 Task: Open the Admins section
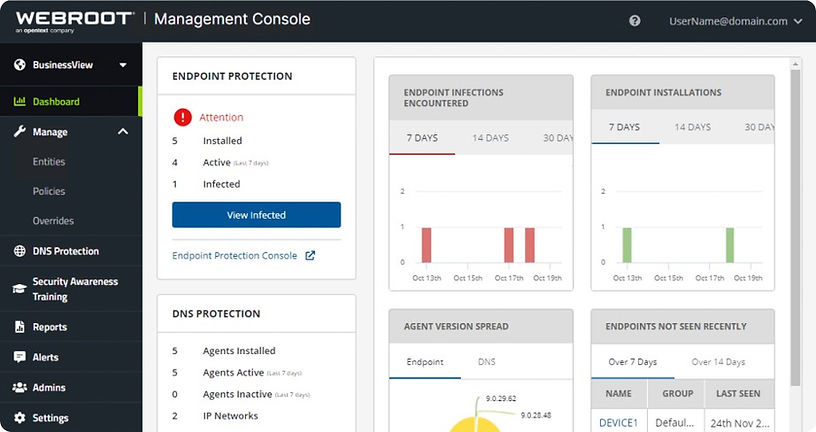[71, 387]
